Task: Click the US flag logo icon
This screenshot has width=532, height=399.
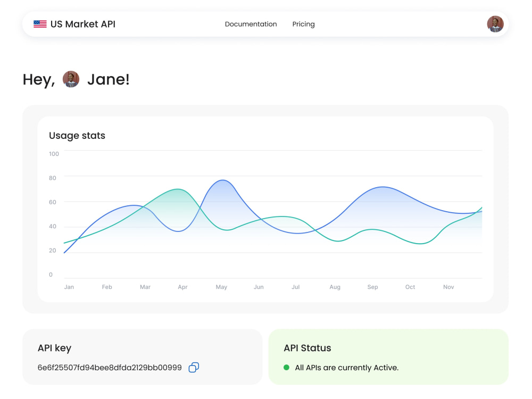Action: pyautogui.click(x=40, y=24)
